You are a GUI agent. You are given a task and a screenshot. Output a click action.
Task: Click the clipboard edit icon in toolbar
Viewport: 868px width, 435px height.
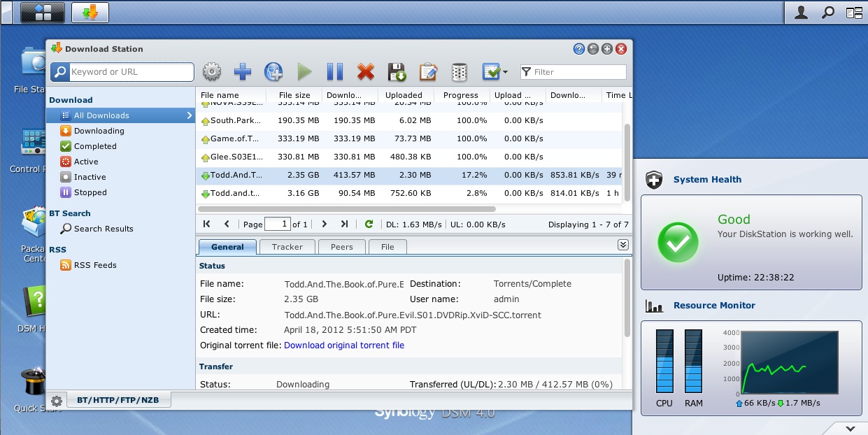[428, 71]
